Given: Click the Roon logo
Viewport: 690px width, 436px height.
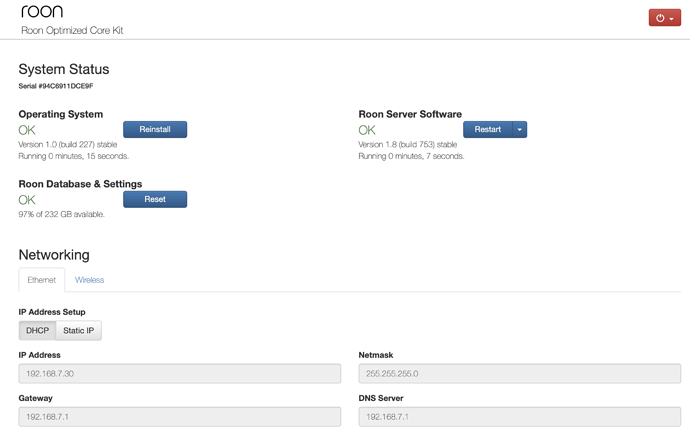Looking at the screenshot, I should click(42, 11).
